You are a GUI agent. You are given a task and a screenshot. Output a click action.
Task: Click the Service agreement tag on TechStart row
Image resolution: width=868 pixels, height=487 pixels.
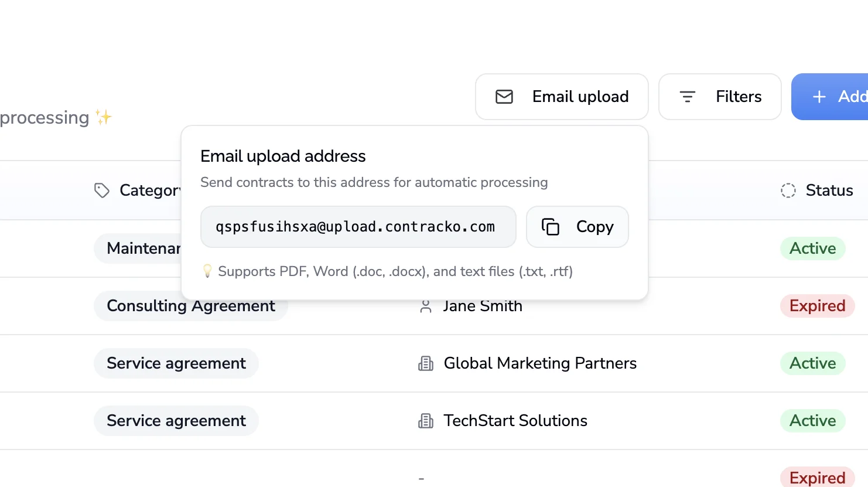tap(176, 420)
